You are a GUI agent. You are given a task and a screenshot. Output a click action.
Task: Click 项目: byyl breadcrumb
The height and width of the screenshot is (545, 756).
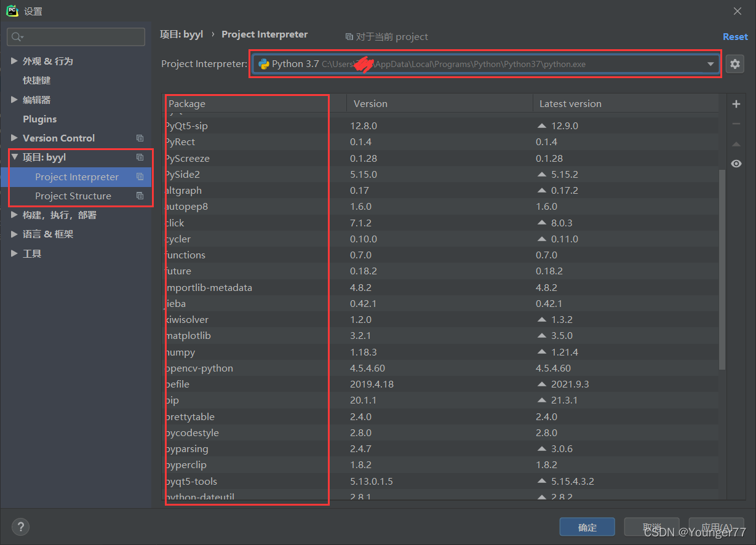[x=181, y=34]
